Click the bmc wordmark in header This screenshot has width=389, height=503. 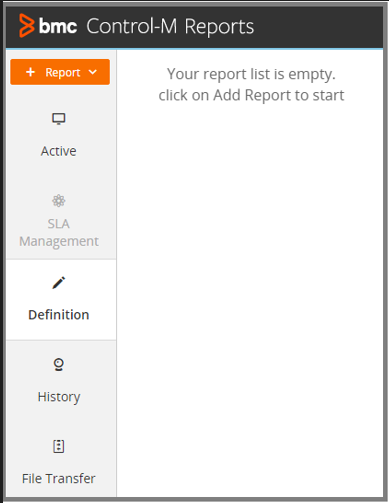coord(58,26)
